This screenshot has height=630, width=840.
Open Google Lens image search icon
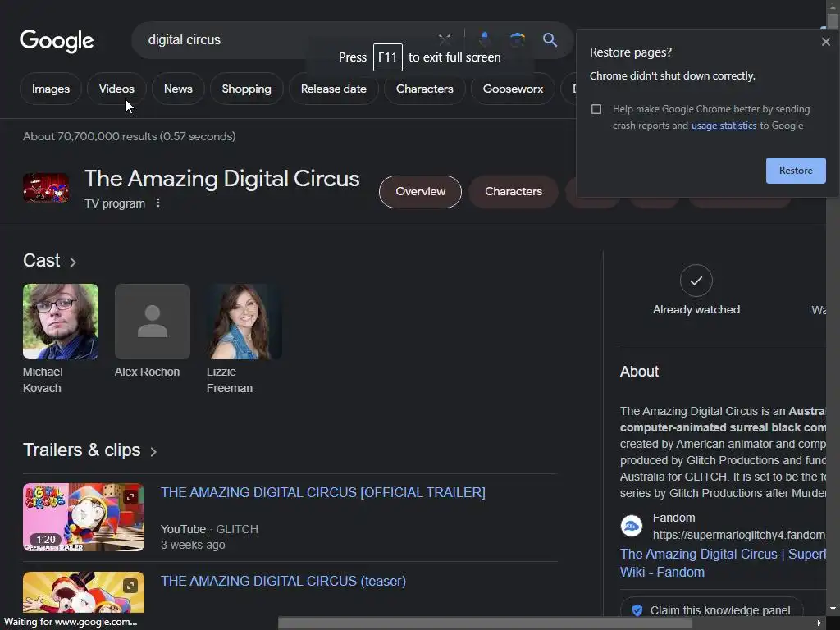(517, 39)
